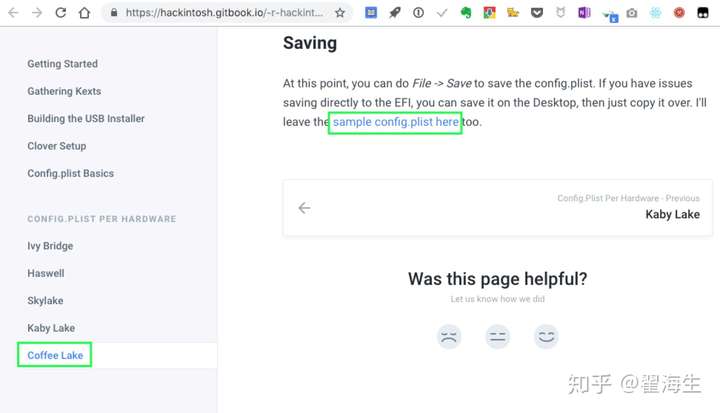This screenshot has width=720, height=413.
Task: Click the OneNote clipper extension icon
Action: [584, 13]
